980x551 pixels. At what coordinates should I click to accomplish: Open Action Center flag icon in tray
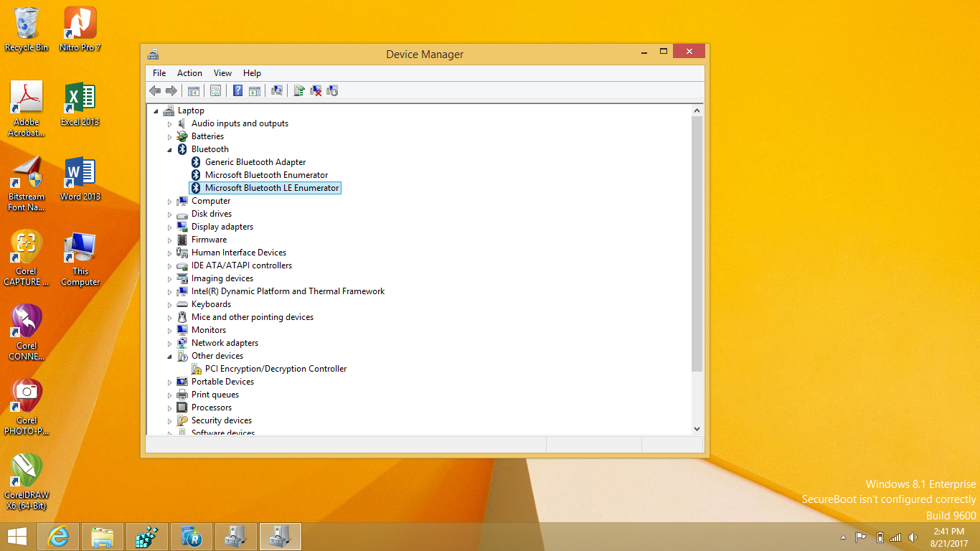click(x=861, y=537)
